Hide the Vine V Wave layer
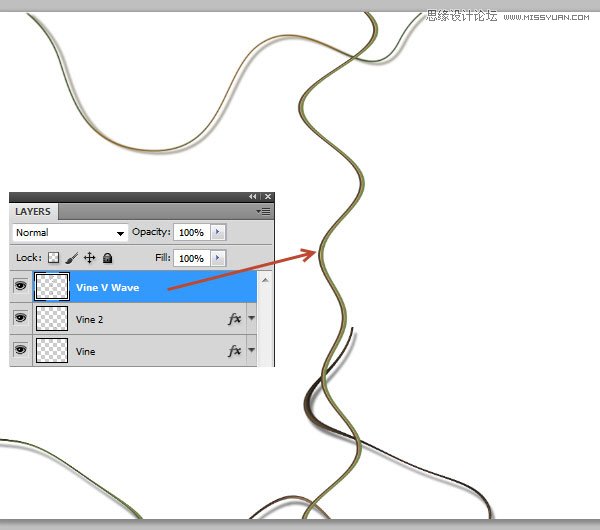The height and width of the screenshot is (530, 600). [x=21, y=286]
